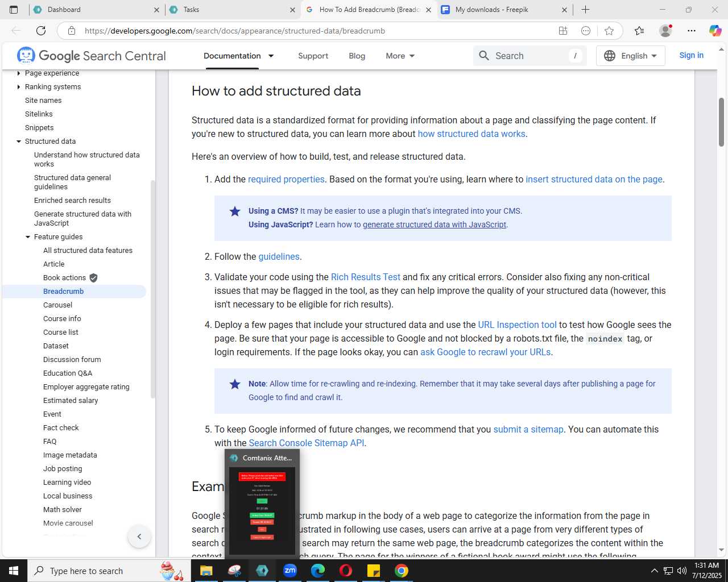Open browser settings and more menu
728x582 pixels.
point(691,31)
